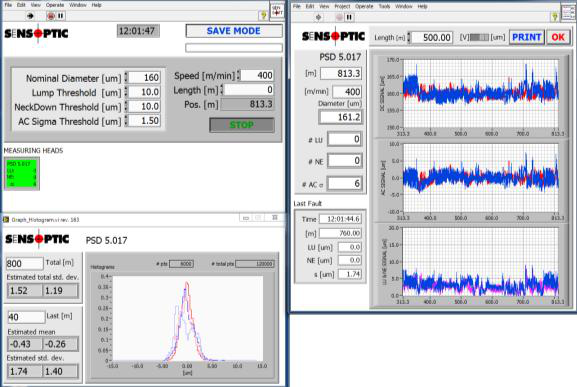577x387 pixels.
Task: Click the Total [m] field showing 800
Action: [x=25, y=263]
